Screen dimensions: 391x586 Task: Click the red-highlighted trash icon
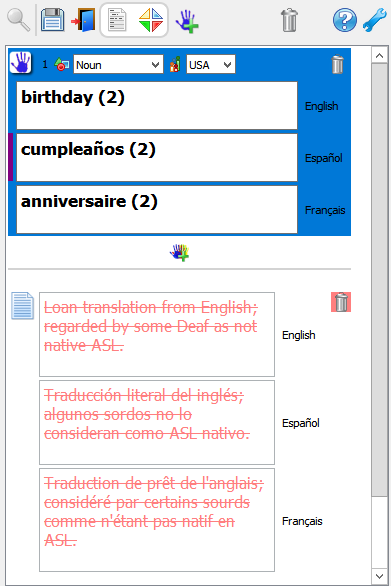point(341,302)
